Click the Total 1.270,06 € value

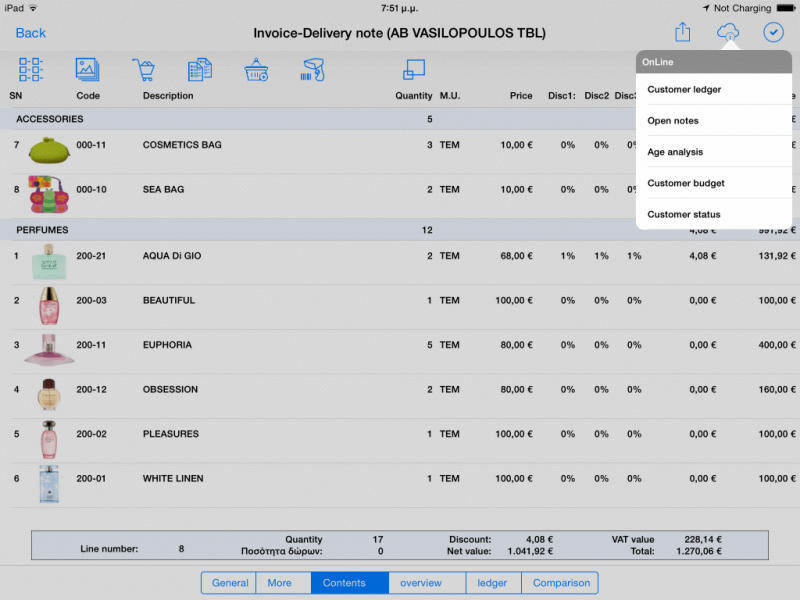[x=699, y=551]
